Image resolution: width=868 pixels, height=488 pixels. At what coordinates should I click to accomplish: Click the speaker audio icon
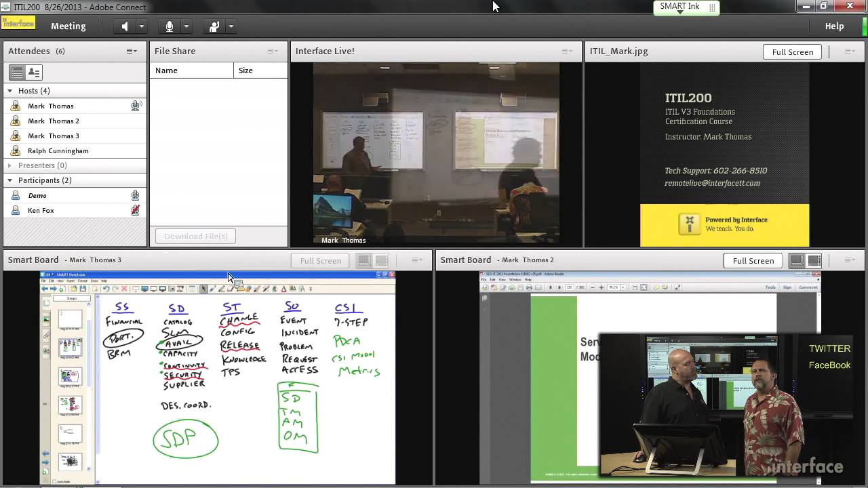(x=125, y=26)
